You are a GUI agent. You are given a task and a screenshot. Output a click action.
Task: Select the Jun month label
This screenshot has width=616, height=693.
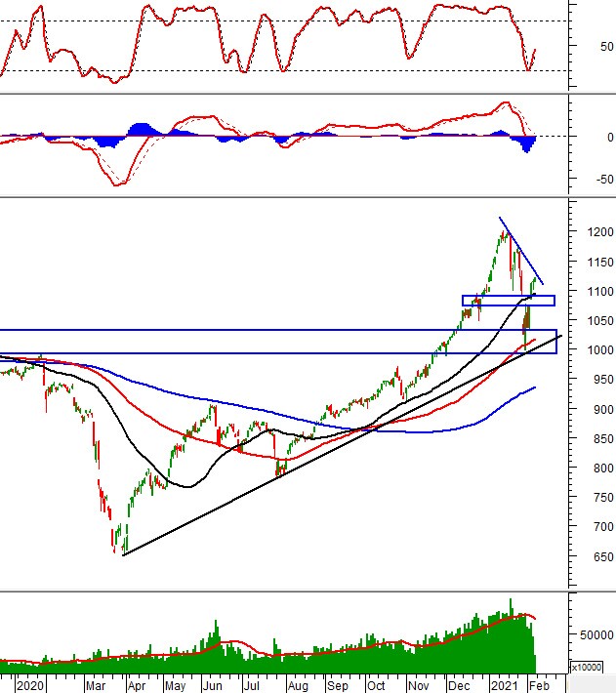[213, 686]
